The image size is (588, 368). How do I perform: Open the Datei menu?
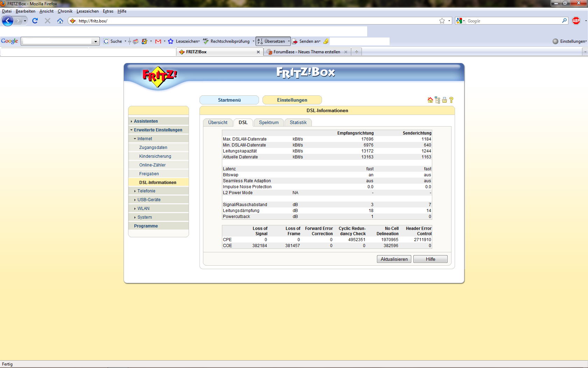[x=7, y=11]
